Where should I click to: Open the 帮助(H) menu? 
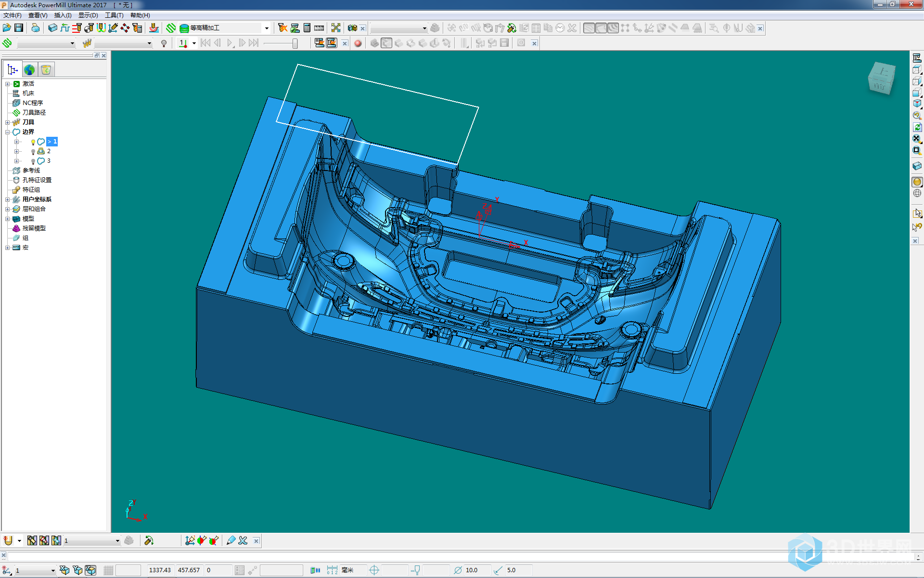point(140,15)
